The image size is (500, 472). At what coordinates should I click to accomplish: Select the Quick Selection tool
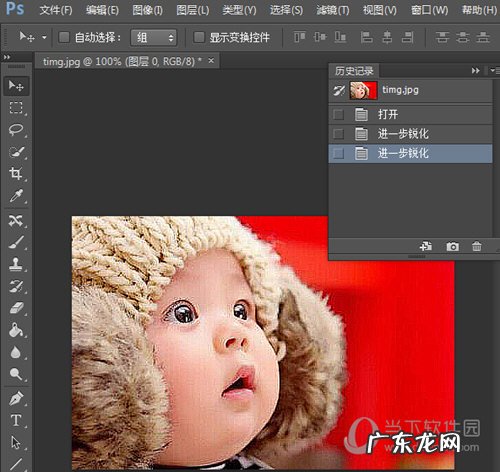16,152
